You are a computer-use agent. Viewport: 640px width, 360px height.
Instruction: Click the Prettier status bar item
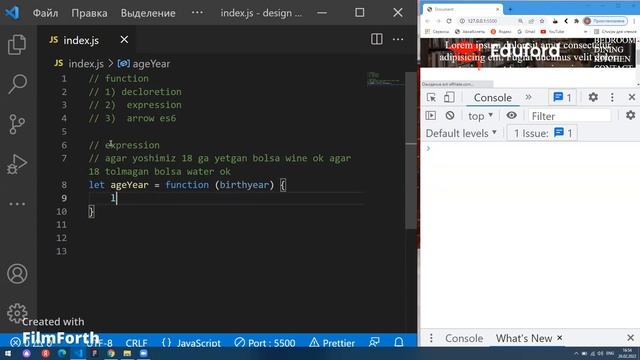[332, 343]
